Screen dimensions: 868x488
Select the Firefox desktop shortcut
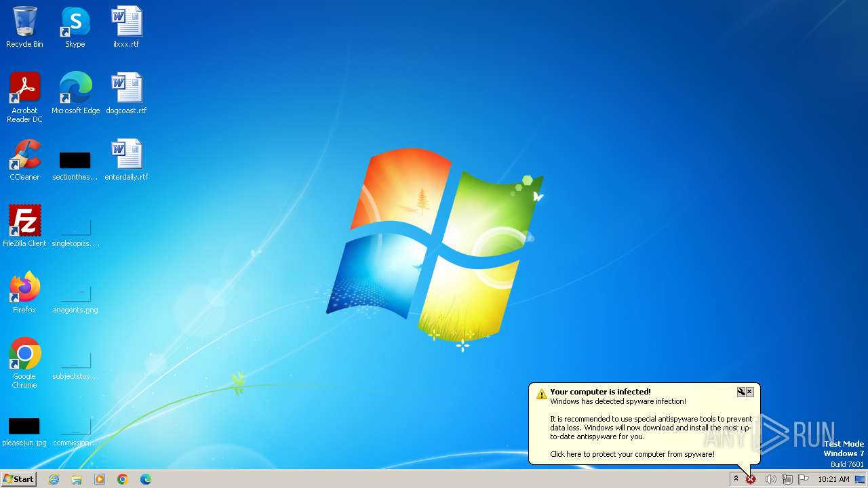click(x=24, y=293)
